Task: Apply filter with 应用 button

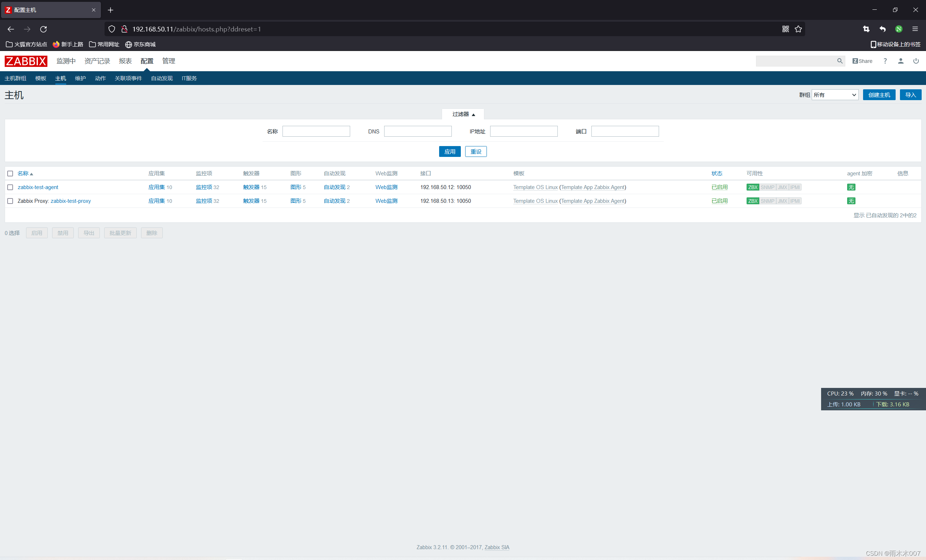Action: coord(450,151)
